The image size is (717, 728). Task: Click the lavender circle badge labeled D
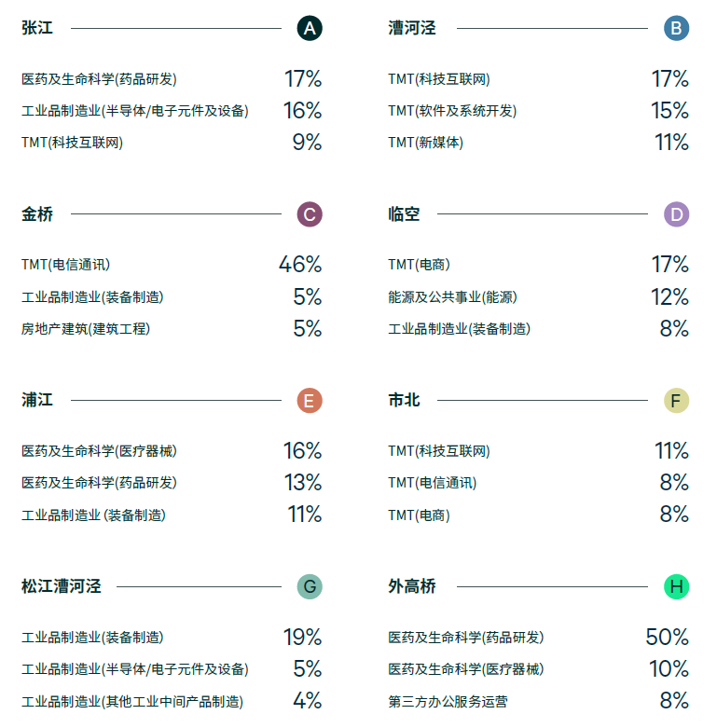[677, 214]
